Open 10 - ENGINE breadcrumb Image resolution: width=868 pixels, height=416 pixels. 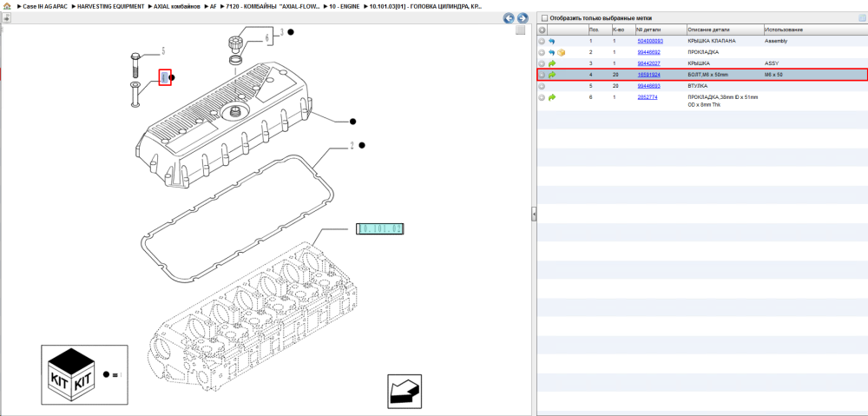coord(345,6)
